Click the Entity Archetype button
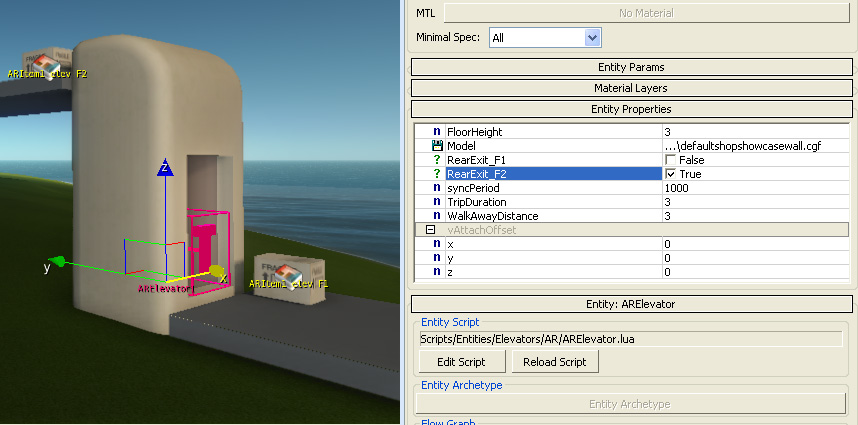This screenshot has height=425, width=858. pyautogui.click(x=630, y=404)
